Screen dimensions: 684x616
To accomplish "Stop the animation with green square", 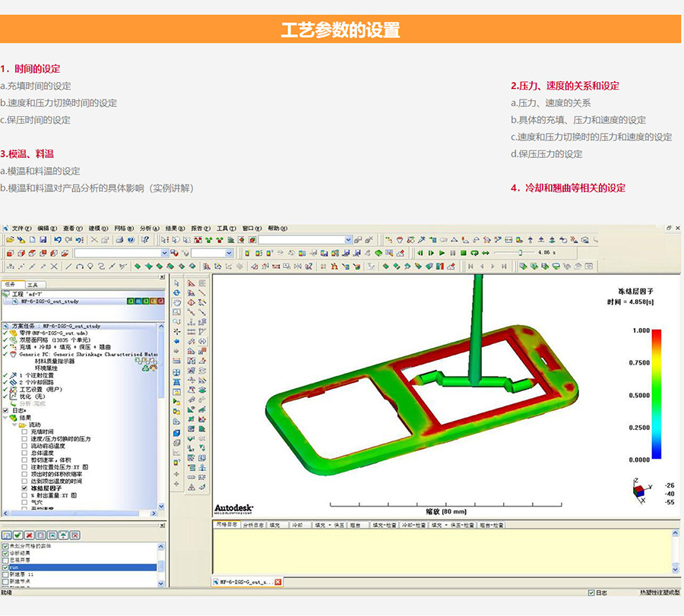I will coord(464,253).
